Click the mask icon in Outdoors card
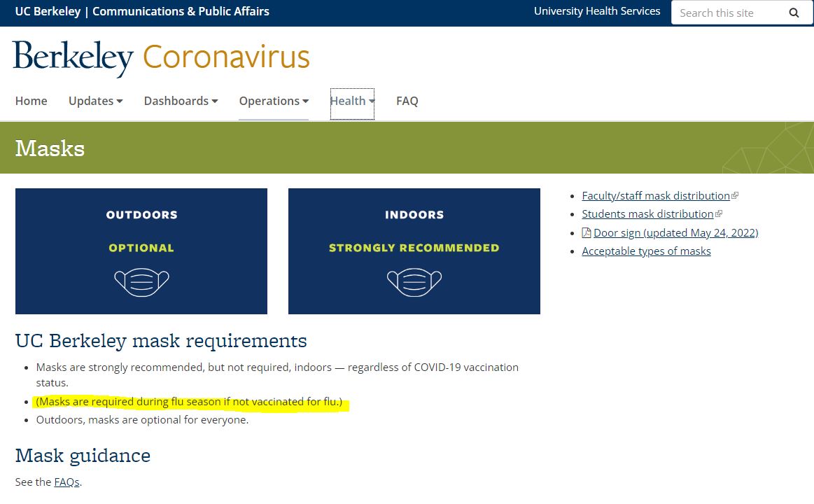This screenshot has height=504, width=814. click(141, 282)
